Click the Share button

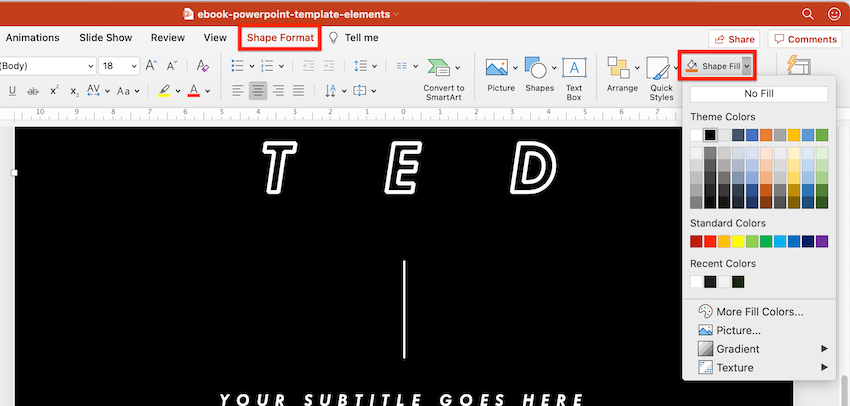coord(733,39)
